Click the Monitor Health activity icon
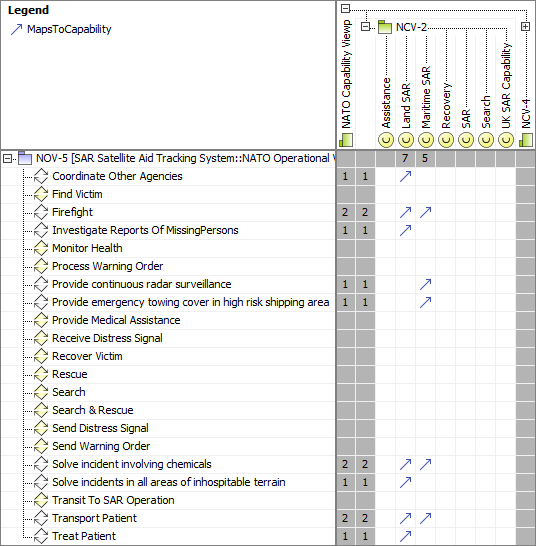This screenshot has width=536, height=546. pos(41,248)
